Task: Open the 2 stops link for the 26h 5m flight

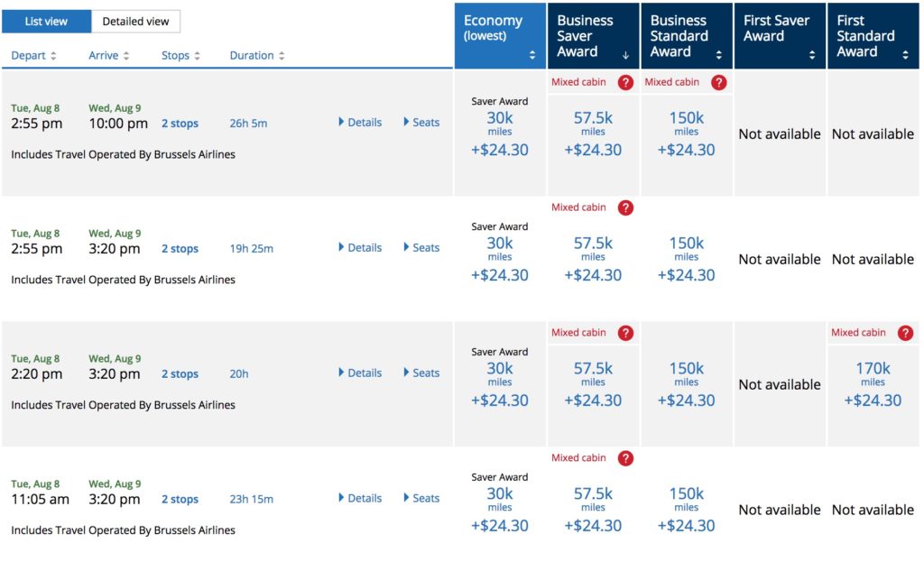Action: click(180, 124)
